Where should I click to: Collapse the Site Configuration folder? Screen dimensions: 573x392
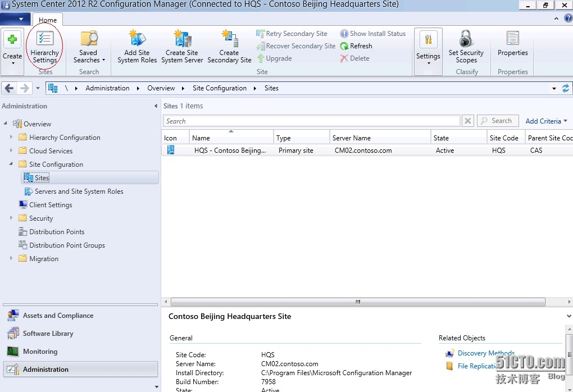pyautogui.click(x=11, y=163)
